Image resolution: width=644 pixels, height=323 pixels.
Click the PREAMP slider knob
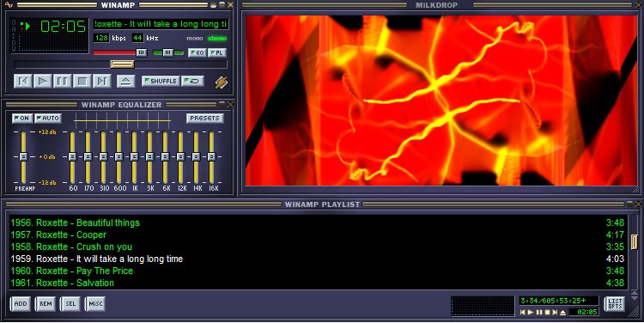(23, 156)
